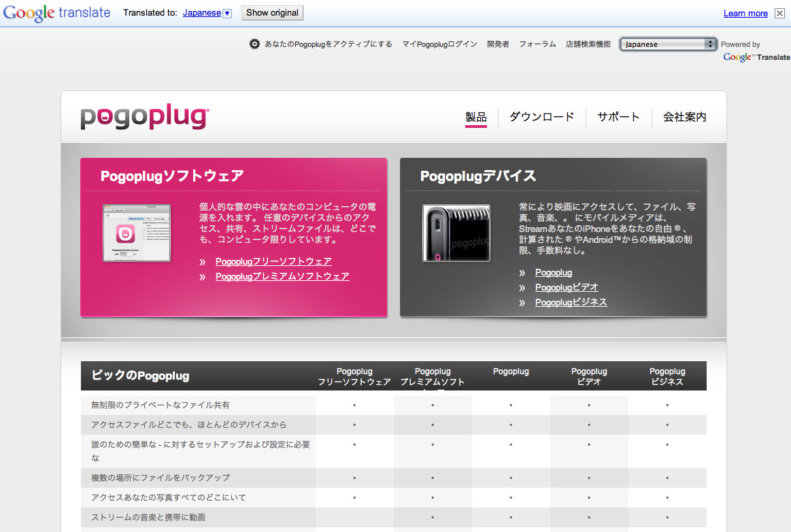Open Pogoplugプレミアムソフトウェア link
Viewport: 791px width, 532px height.
click(282, 277)
